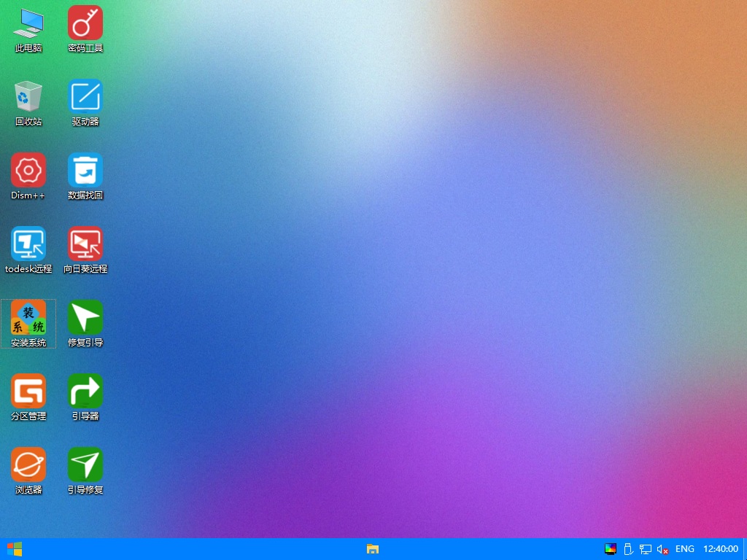Select the 引导修复 paper plane icon
The width and height of the screenshot is (747, 560).
[85, 465]
